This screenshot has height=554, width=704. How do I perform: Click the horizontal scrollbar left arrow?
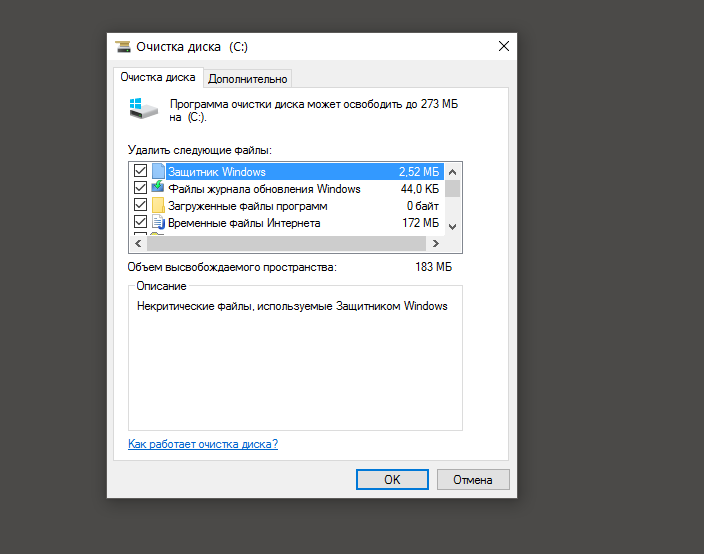(138, 243)
